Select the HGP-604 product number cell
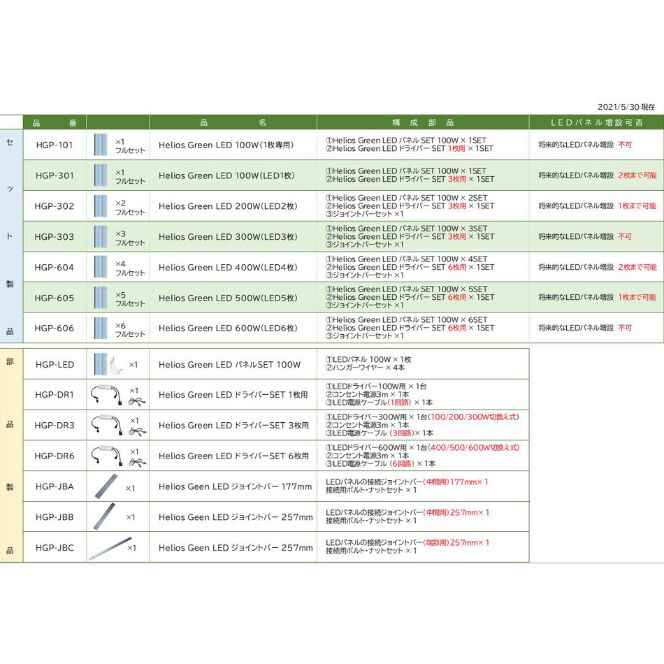Screen dimensions: 664x664 click(x=55, y=267)
